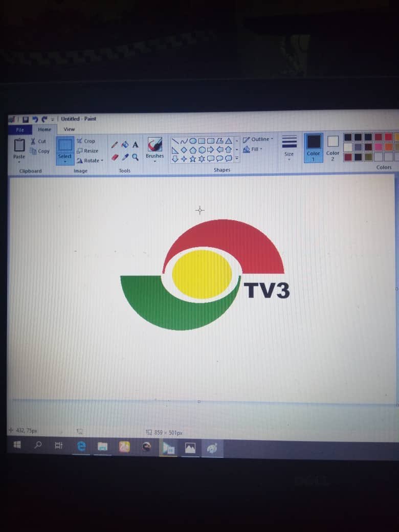Image resolution: width=399 pixels, height=532 pixels.
Task: Click the Cut button
Action: click(38, 142)
